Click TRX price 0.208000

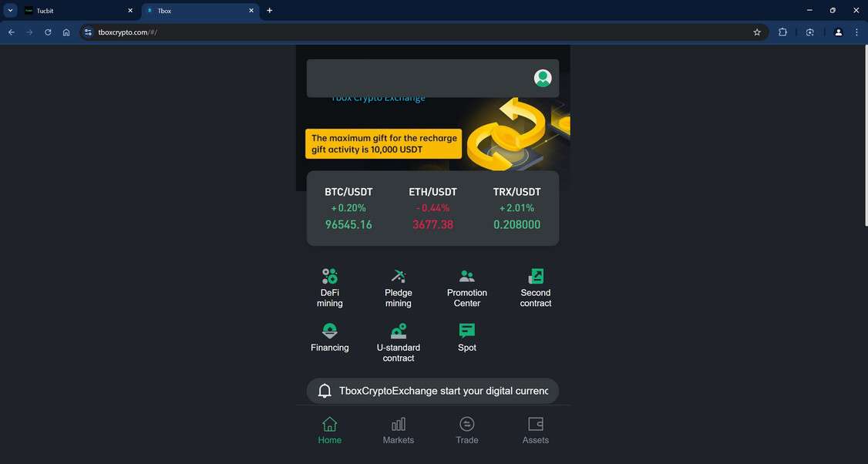[x=517, y=224]
